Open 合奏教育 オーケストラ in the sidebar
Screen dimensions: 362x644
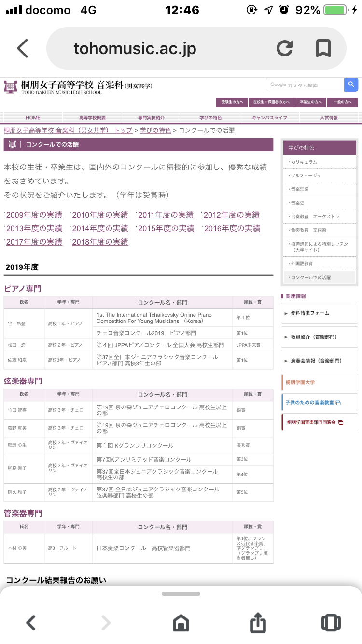pos(320,216)
